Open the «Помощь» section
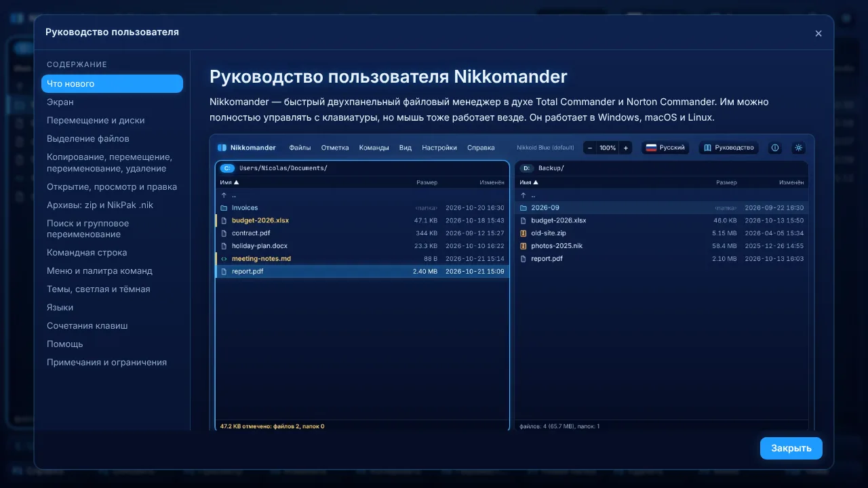868x488 pixels. tap(112, 344)
